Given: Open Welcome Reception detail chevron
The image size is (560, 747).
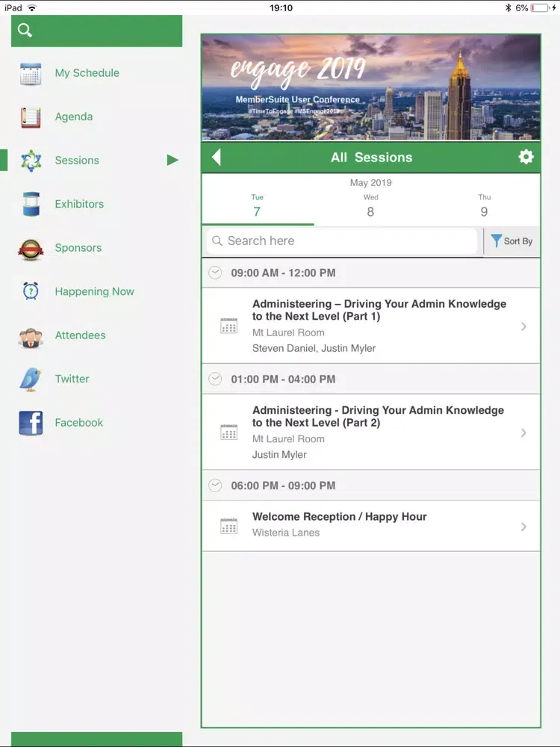Looking at the screenshot, I should pos(523,527).
